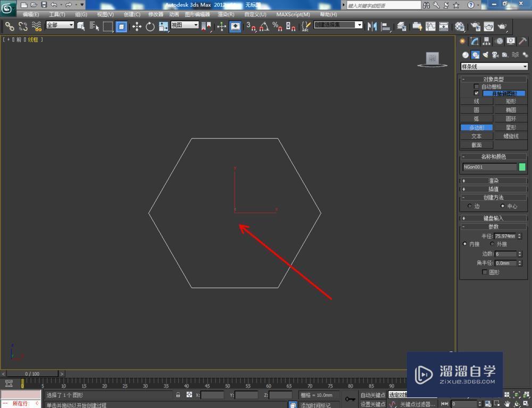The width and height of the screenshot is (532, 408).
Task: Select the 外接 radio button
Action: click(x=493, y=244)
